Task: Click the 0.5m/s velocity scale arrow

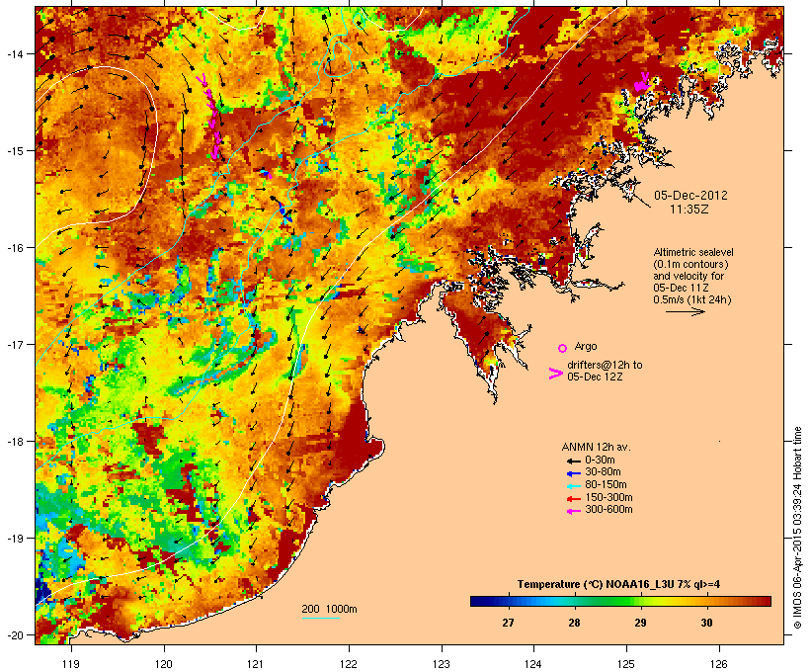Action: coord(685,311)
